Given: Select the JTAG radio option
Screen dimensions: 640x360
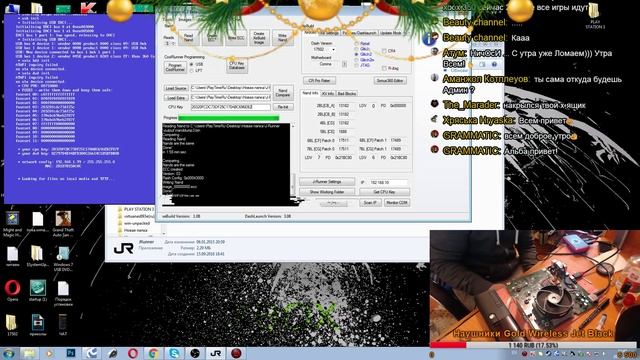Looking at the screenshot, I should coord(356,65).
